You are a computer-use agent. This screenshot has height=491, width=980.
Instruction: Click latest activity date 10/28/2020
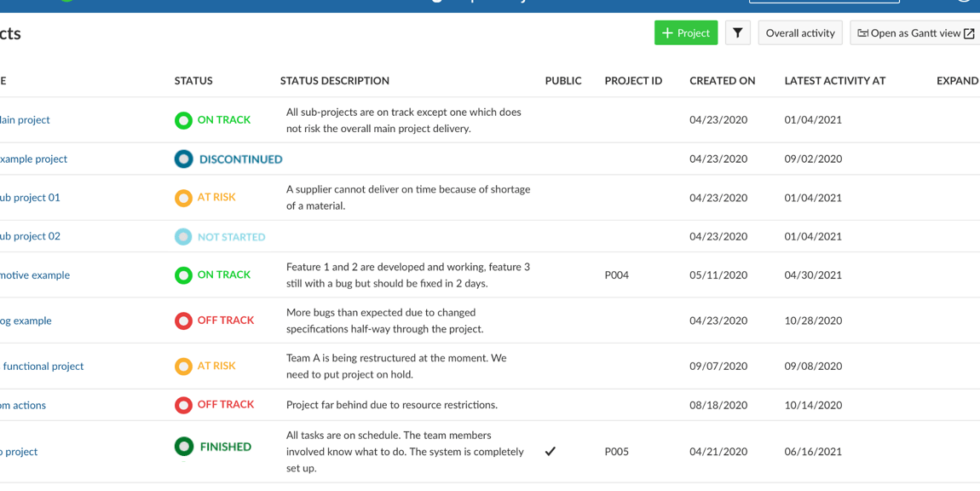pyautogui.click(x=813, y=321)
